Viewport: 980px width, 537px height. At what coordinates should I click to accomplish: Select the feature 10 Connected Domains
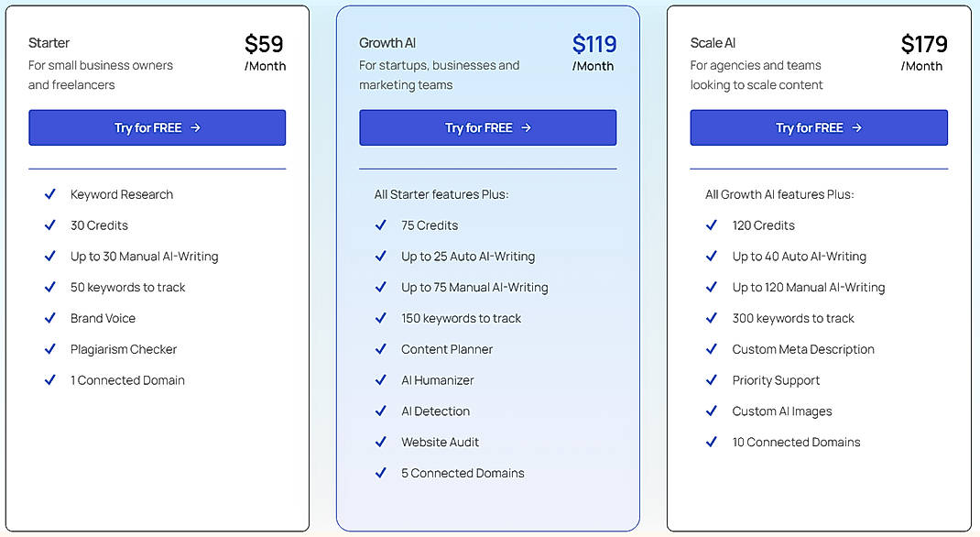point(796,443)
